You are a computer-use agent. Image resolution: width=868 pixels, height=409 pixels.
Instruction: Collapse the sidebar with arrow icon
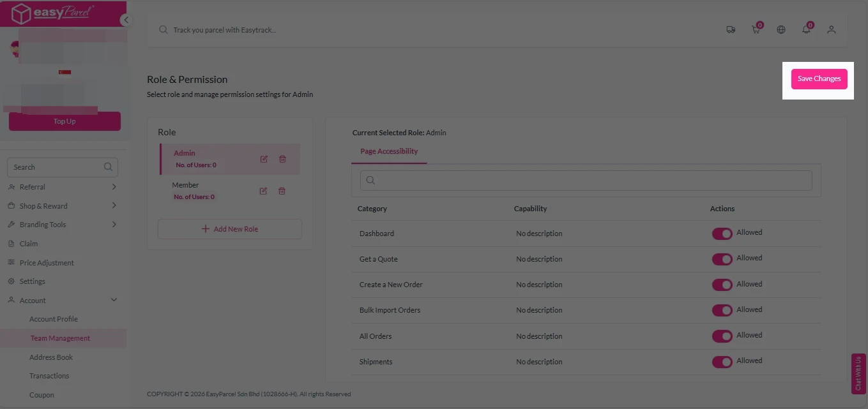coord(126,20)
